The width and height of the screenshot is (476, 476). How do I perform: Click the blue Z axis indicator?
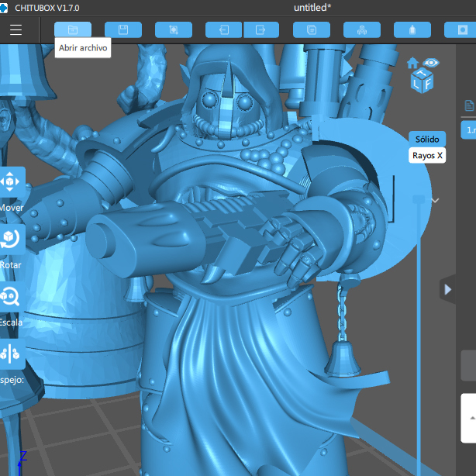pos(23,456)
